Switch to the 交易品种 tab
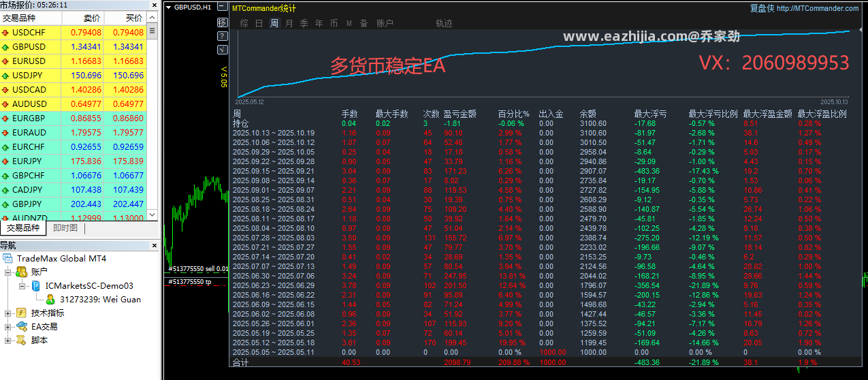Screen dimensions: 868x380 coord(22,228)
